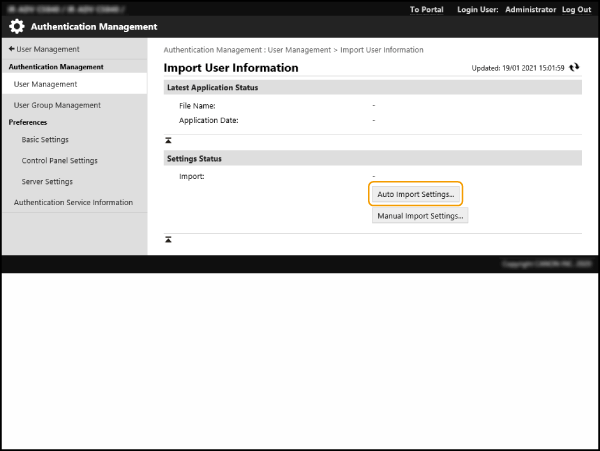Click the Login User Administrator label

pos(506,9)
